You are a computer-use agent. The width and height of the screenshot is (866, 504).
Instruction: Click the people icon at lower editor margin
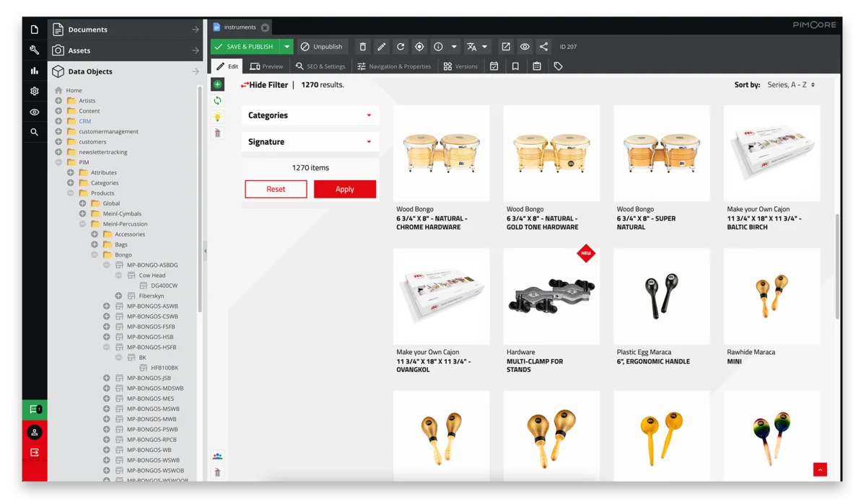[x=217, y=456]
